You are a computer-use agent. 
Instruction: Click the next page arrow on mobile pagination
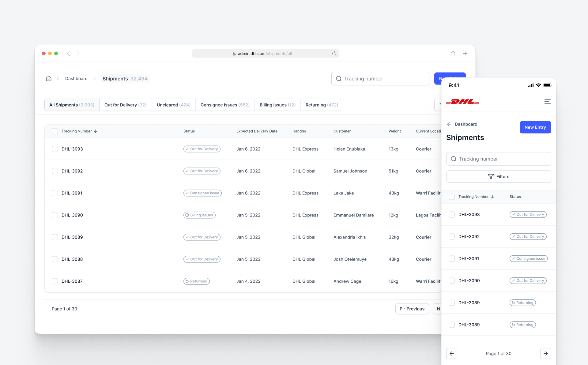pos(546,353)
